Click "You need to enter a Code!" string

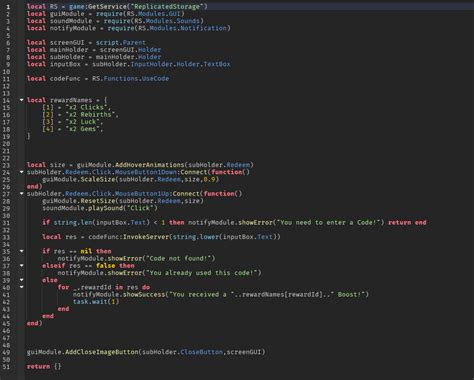(328, 223)
